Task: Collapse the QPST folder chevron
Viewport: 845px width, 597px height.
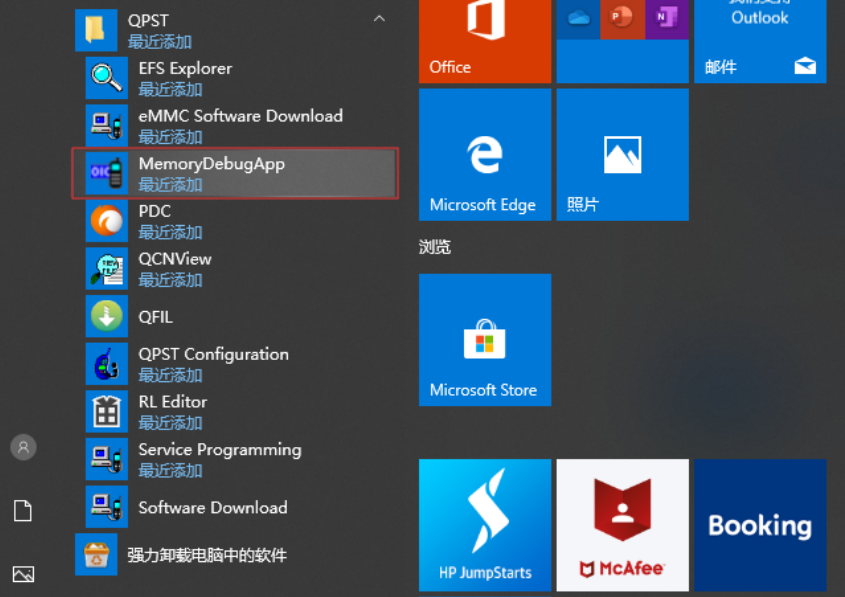Action: pos(379,19)
